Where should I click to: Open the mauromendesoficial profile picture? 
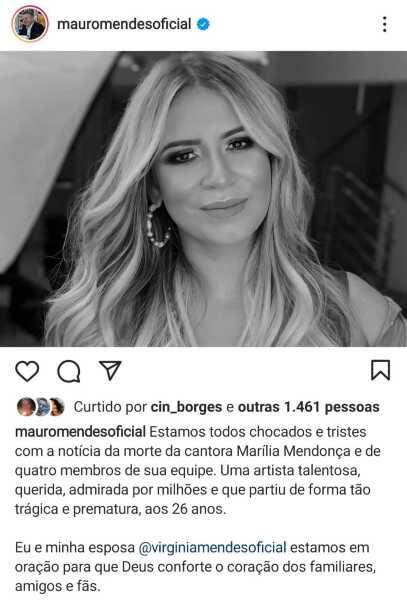(30, 24)
